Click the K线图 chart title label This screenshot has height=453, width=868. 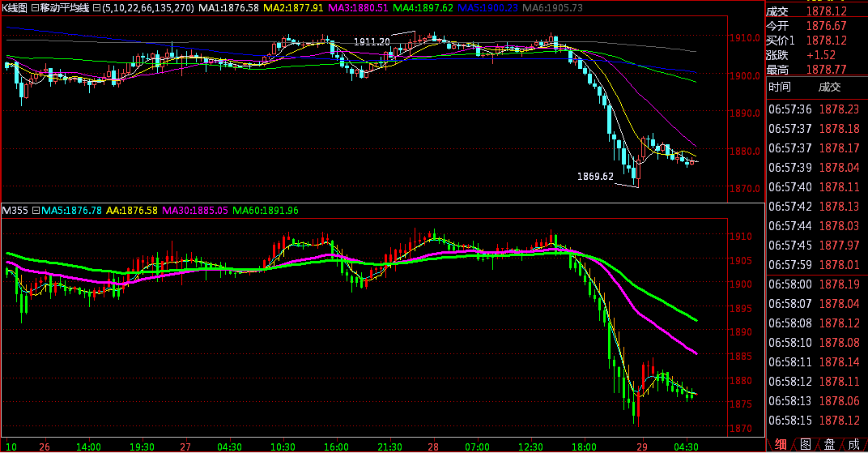pos(14,7)
